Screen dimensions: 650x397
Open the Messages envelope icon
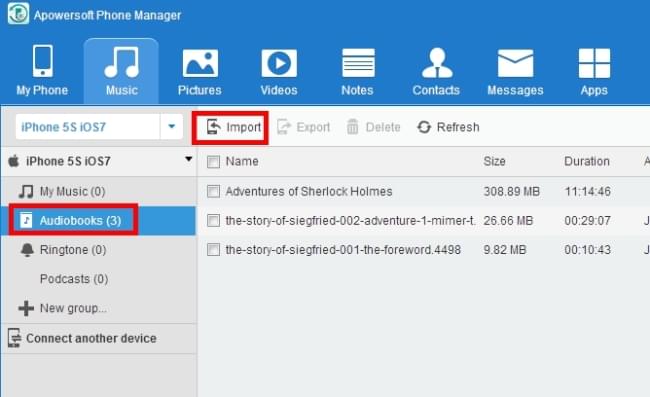(515, 63)
